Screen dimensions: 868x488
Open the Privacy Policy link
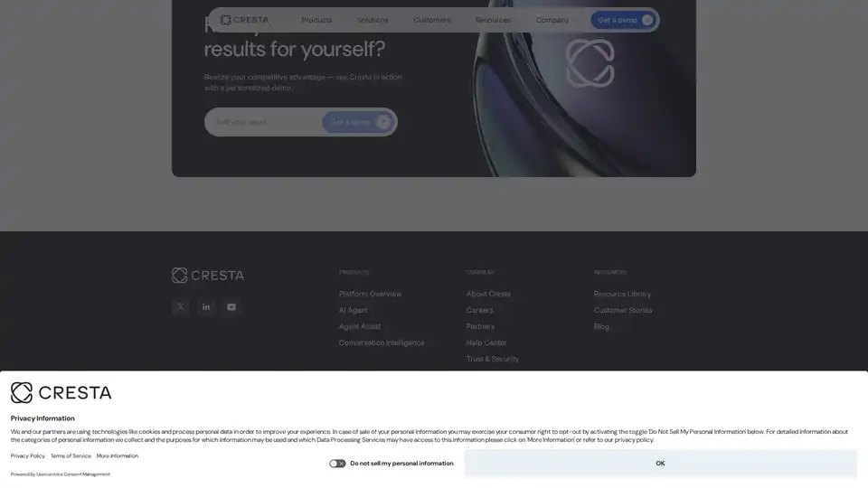pos(27,456)
